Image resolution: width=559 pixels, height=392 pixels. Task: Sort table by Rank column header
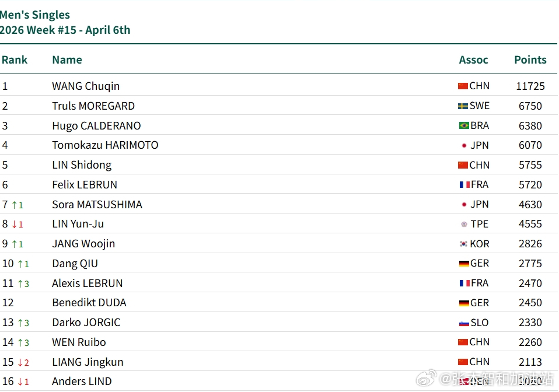coord(15,60)
